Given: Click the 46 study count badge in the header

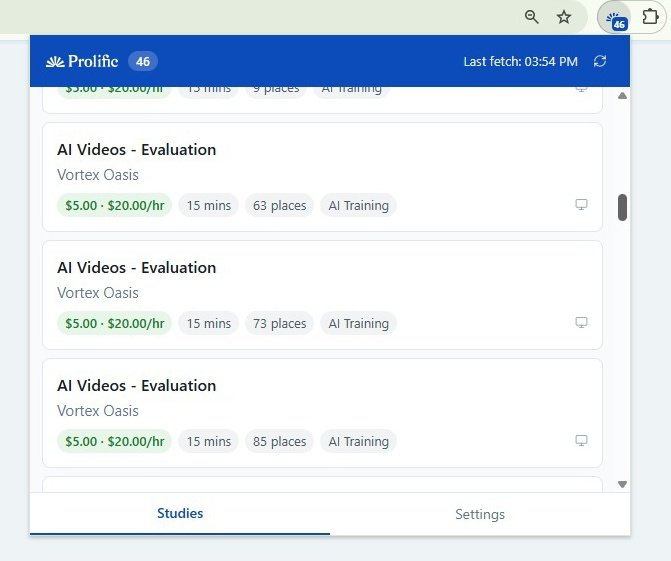Looking at the screenshot, I should (x=143, y=62).
